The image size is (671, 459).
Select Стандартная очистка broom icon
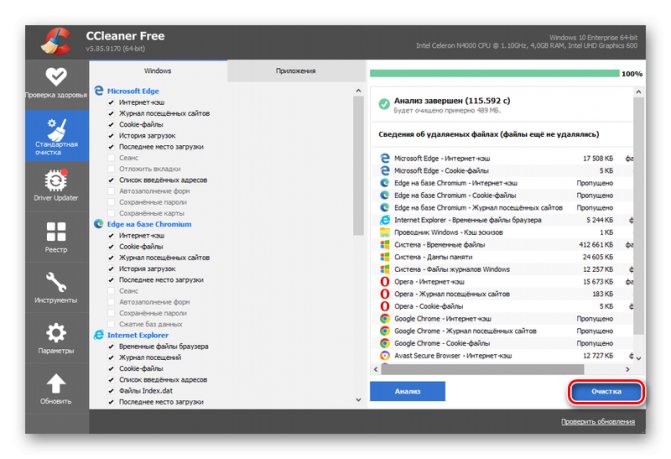coord(56,129)
